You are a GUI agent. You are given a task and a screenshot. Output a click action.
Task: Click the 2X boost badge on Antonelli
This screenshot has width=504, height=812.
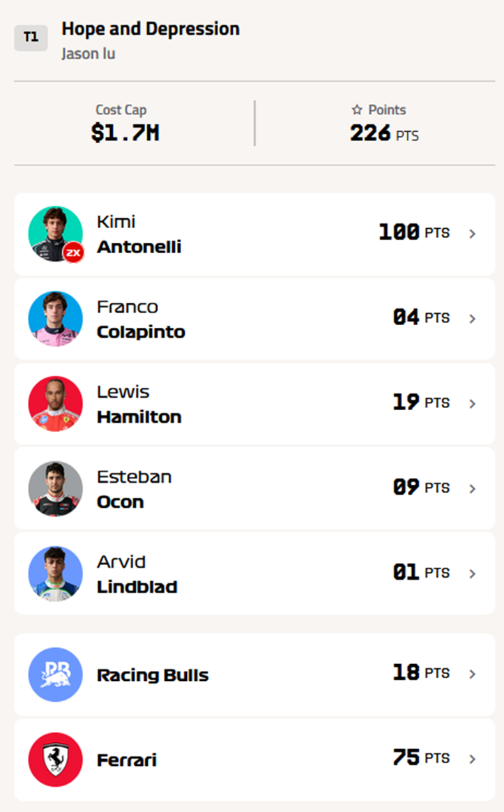tap(72, 252)
